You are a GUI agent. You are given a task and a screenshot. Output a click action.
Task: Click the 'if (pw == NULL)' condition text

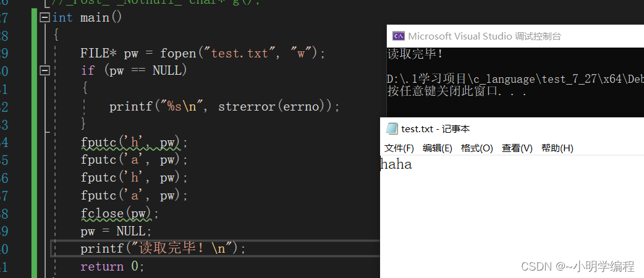pyautogui.click(x=134, y=70)
